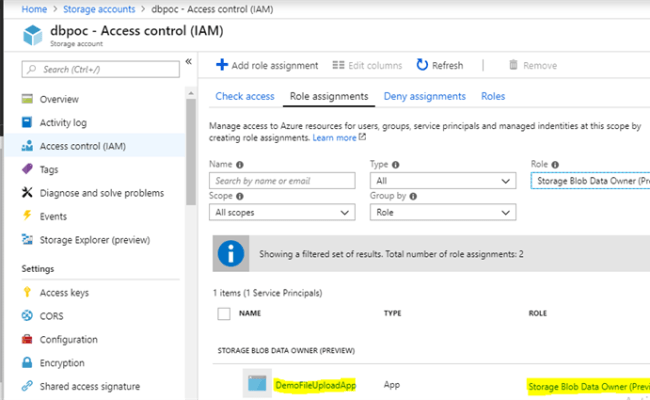Open the Roles tab
650x400 pixels.
pos(493,96)
